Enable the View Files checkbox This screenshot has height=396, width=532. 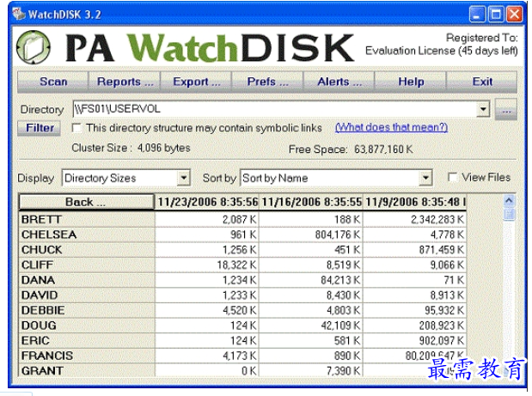point(453,177)
